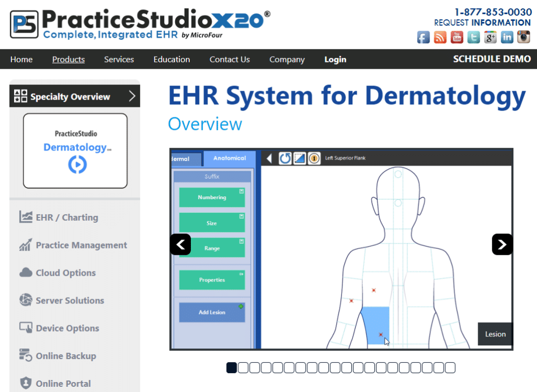Click the Suffix header in the panel

[212, 177]
